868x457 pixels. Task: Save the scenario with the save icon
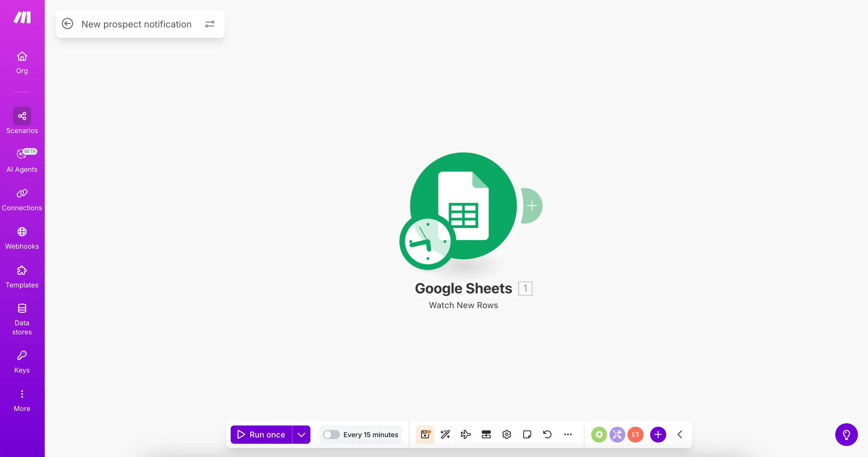425,434
